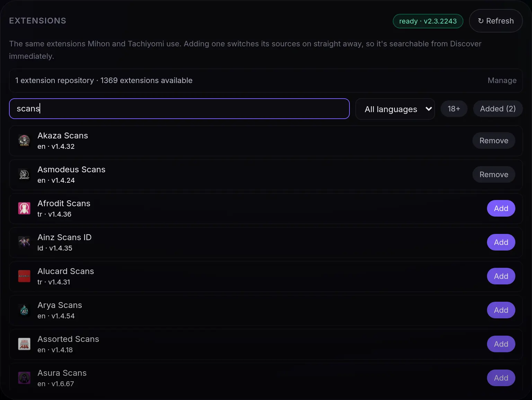The width and height of the screenshot is (532, 400).
Task: Toggle the Added (2) filter
Action: click(498, 109)
